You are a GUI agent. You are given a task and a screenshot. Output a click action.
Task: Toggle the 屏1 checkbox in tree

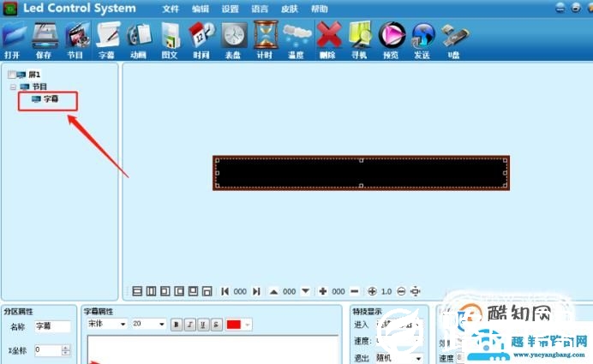pyautogui.click(x=10, y=75)
